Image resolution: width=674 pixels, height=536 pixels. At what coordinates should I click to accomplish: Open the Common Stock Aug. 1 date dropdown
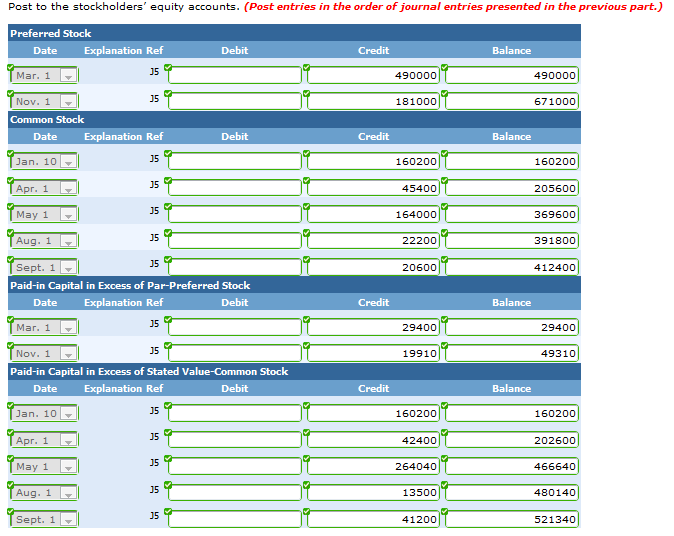[43, 241]
